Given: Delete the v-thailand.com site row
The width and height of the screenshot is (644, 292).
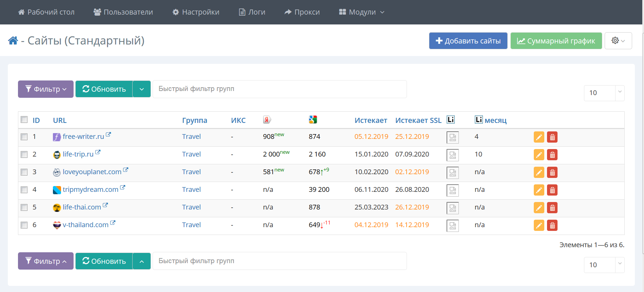Looking at the screenshot, I should [552, 225].
